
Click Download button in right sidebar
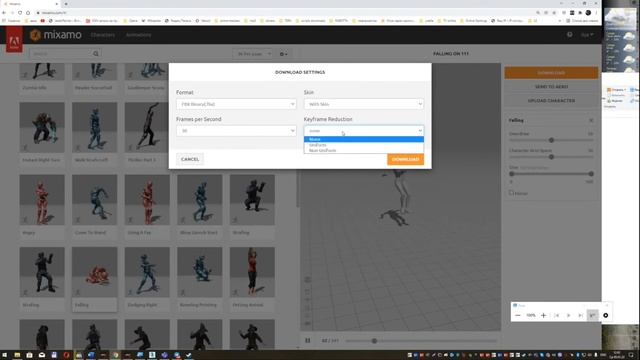[x=551, y=73]
